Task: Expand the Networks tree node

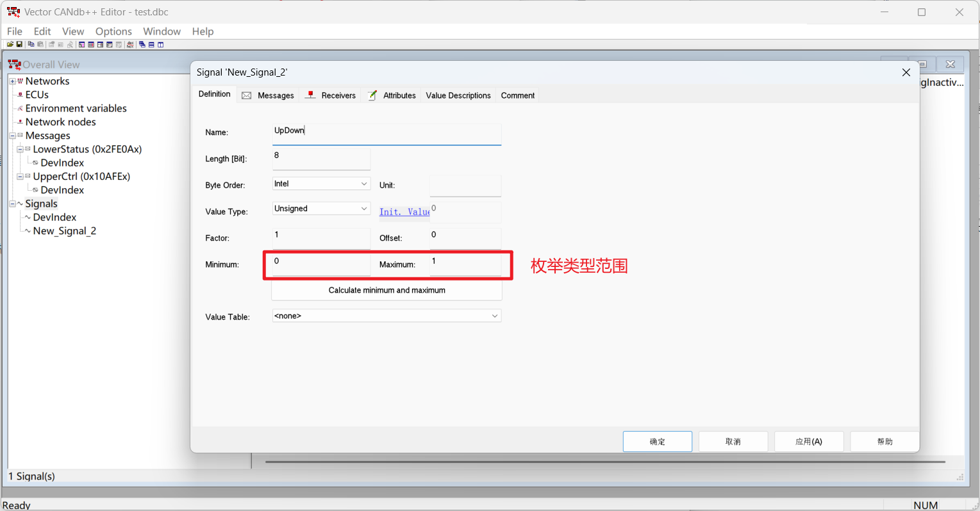Action: (12, 81)
